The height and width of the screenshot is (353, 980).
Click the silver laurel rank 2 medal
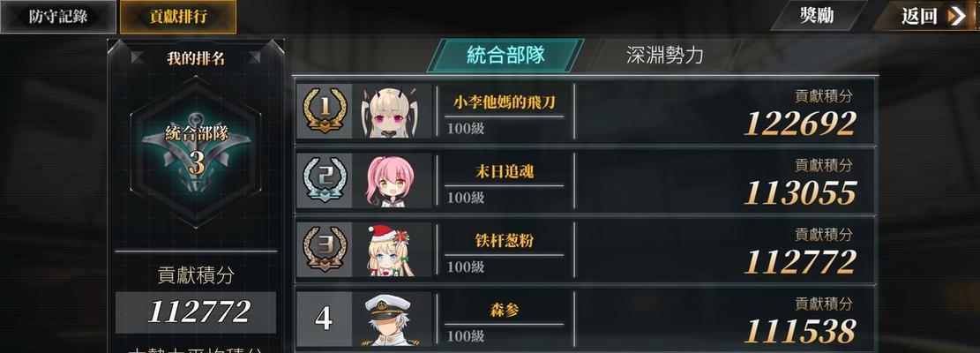(x=325, y=180)
